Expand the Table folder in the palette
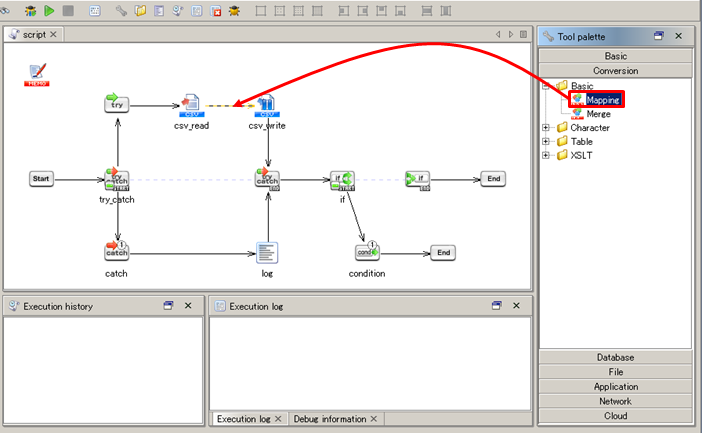 click(x=546, y=142)
